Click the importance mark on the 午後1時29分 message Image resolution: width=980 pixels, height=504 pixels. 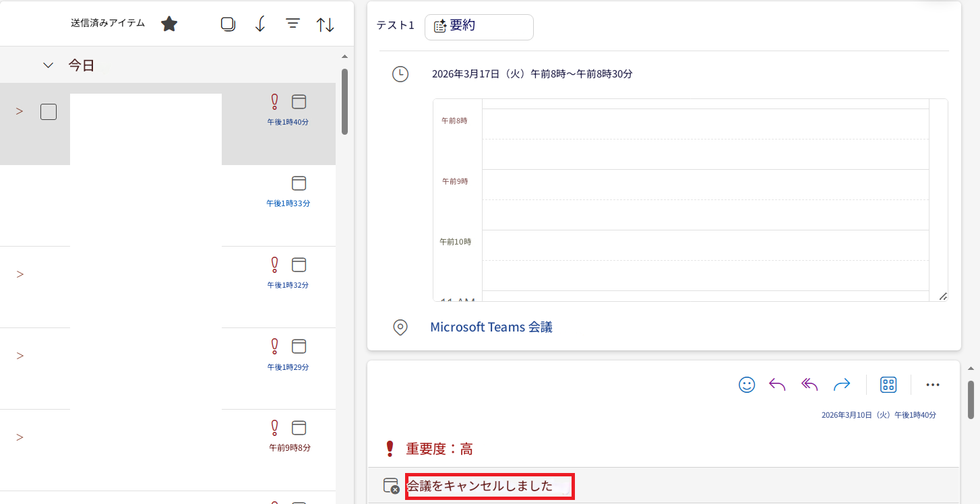point(274,346)
